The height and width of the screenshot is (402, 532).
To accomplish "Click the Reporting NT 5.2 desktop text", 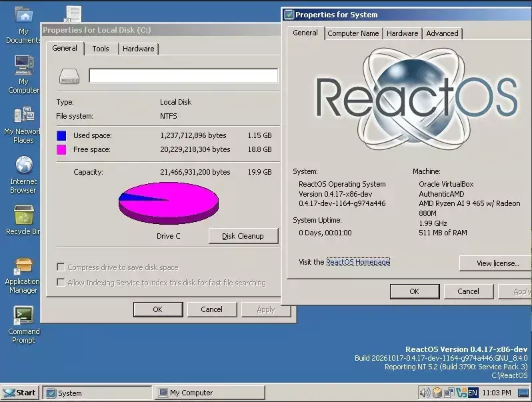I will tap(456, 367).
